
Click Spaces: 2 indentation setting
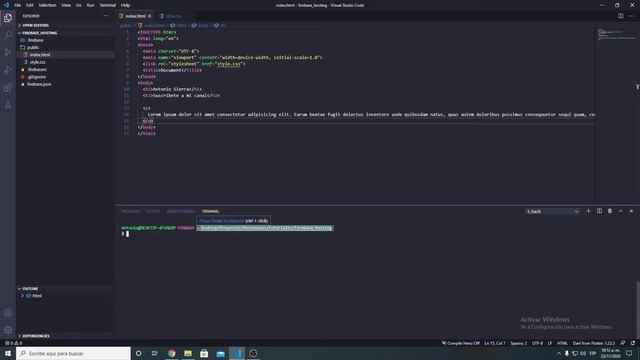click(518, 343)
